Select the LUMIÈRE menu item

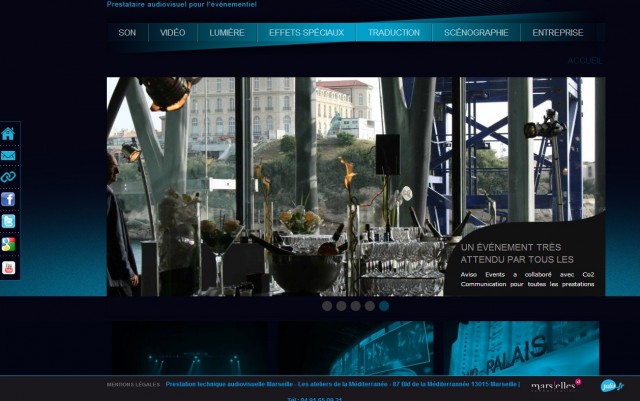(227, 33)
